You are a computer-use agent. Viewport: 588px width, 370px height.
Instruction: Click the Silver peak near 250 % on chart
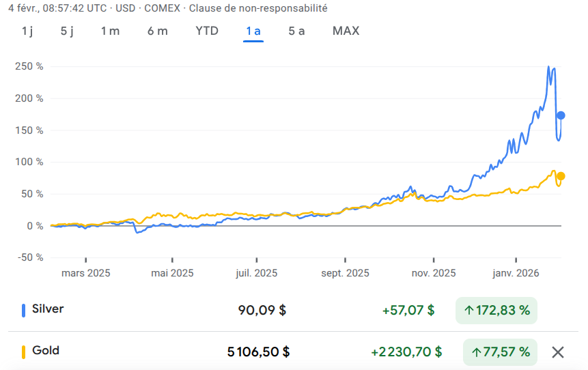(548, 68)
